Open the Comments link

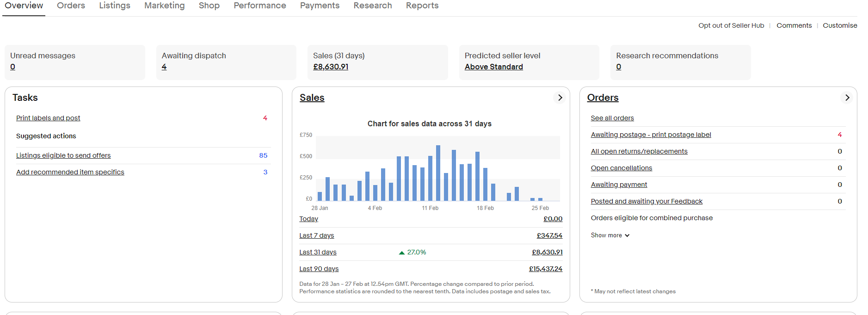[x=794, y=25]
